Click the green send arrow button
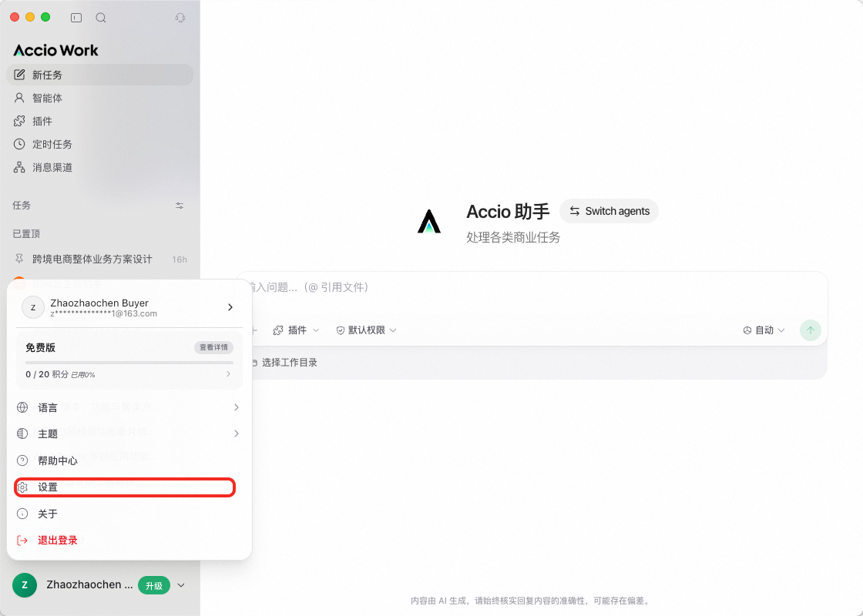Image resolution: width=863 pixels, height=616 pixels. [x=810, y=330]
